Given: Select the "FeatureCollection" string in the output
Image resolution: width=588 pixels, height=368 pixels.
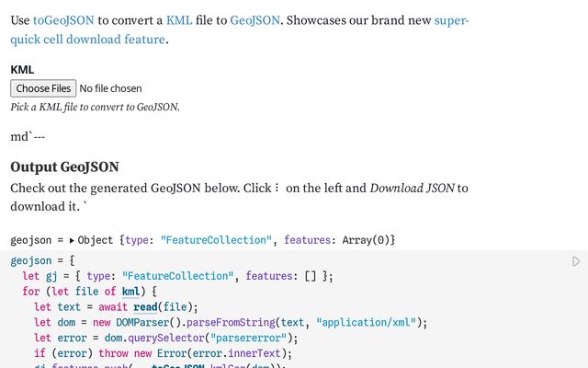Looking at the screenshot, I should point(216,240).
